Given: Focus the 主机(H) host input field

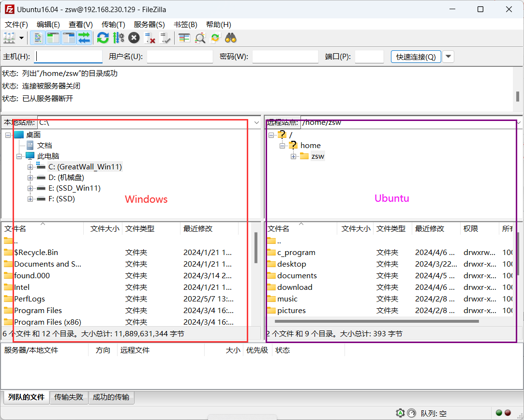Looking at the screenshot, I should point(68,57).
